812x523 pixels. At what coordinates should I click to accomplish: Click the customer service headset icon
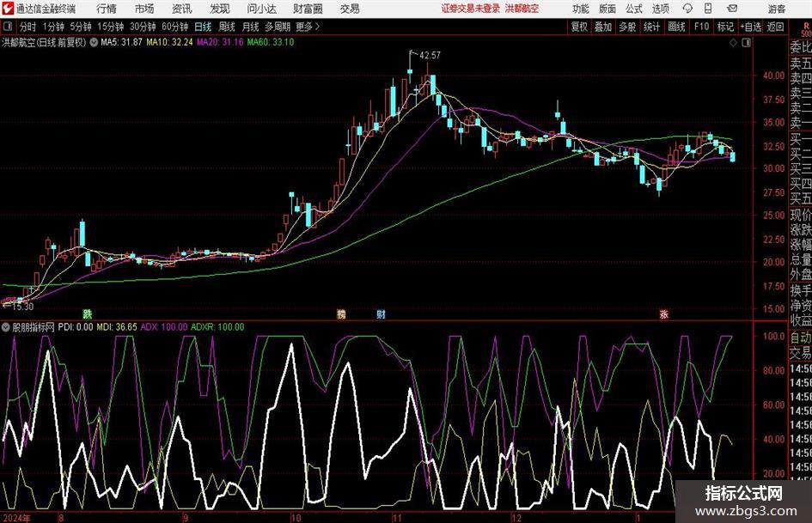pos(687,9)
